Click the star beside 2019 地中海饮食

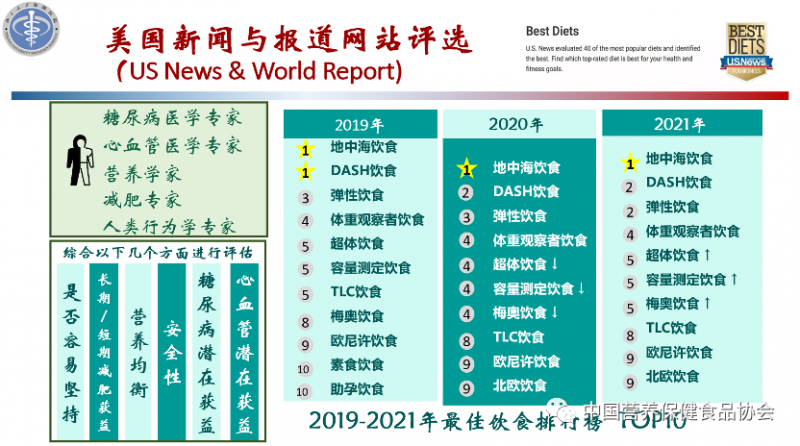[305, 150]
